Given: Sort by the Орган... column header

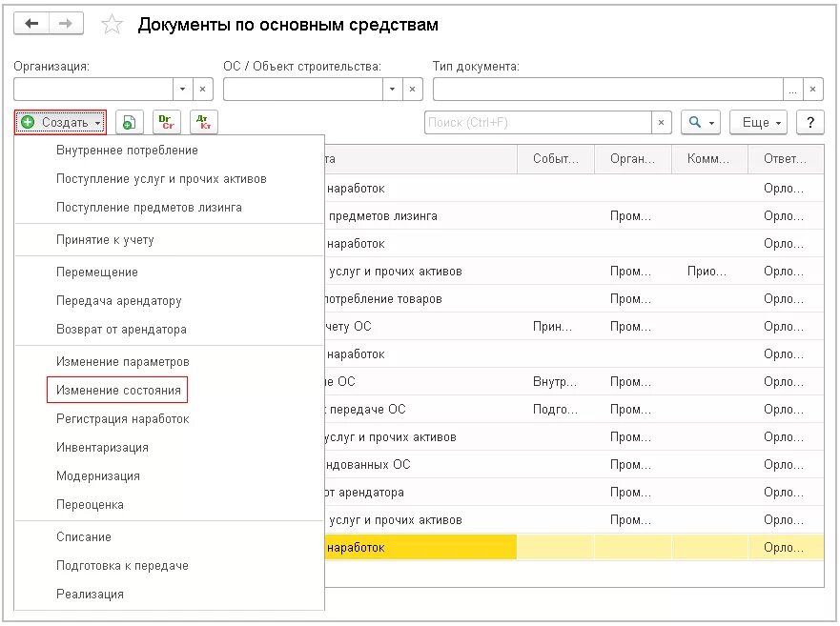Looking at the screenshot, I should 633,158.
